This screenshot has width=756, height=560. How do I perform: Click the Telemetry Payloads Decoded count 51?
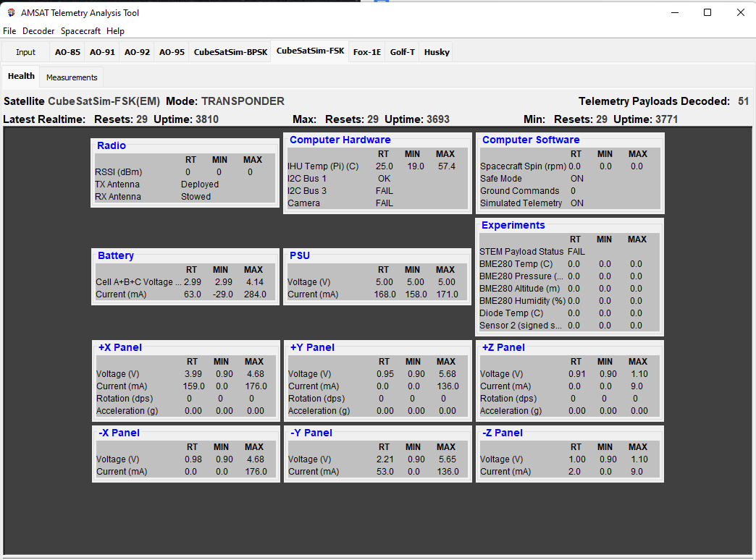click(743, 101)
